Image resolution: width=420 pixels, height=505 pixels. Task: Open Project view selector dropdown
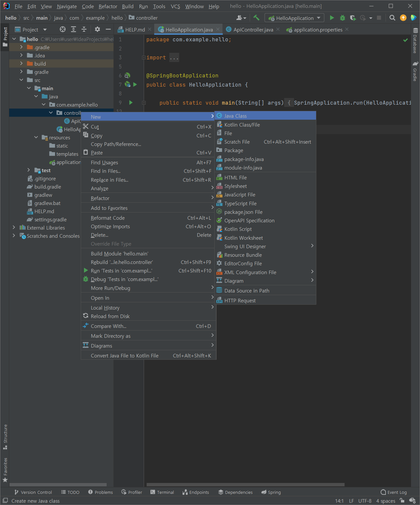(x=31, y=30)
